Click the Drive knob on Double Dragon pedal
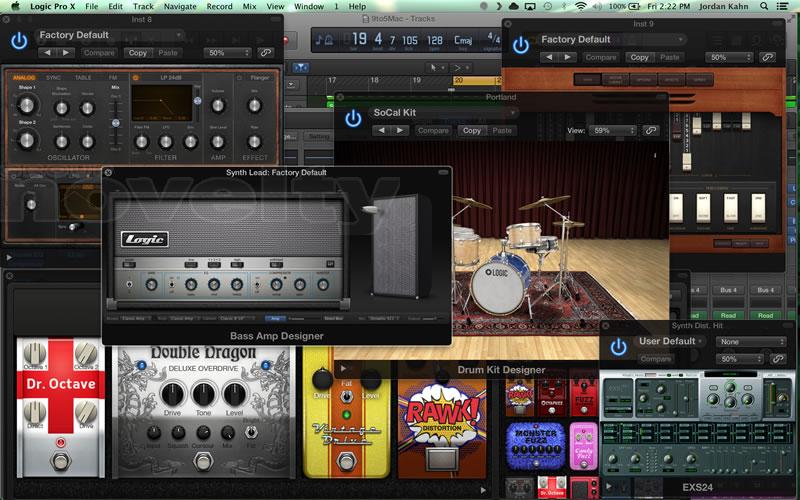 [171, 396]
